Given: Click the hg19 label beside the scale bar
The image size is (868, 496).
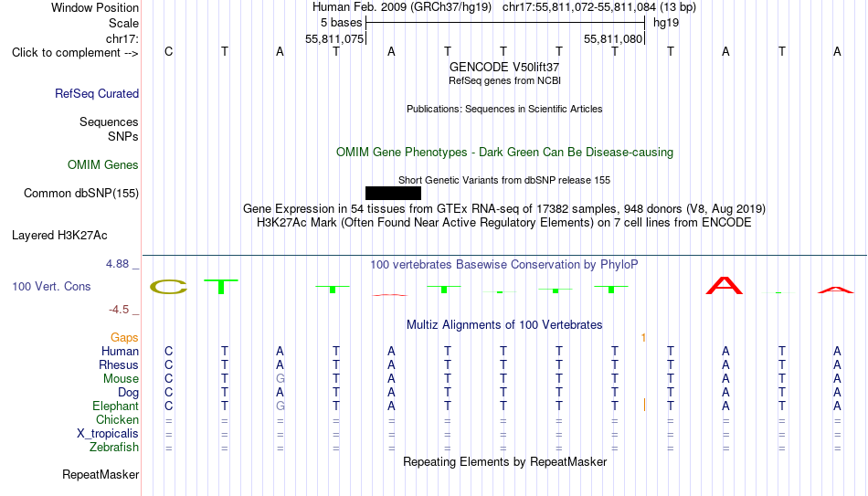Looking at the screenshot, I should (x=666, y=23).
